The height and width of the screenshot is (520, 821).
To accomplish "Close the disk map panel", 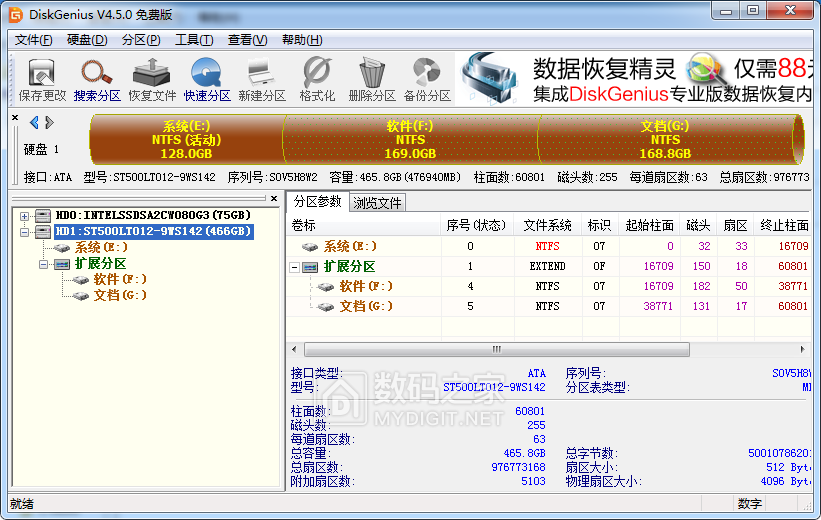I will click(x=15, y=118).
